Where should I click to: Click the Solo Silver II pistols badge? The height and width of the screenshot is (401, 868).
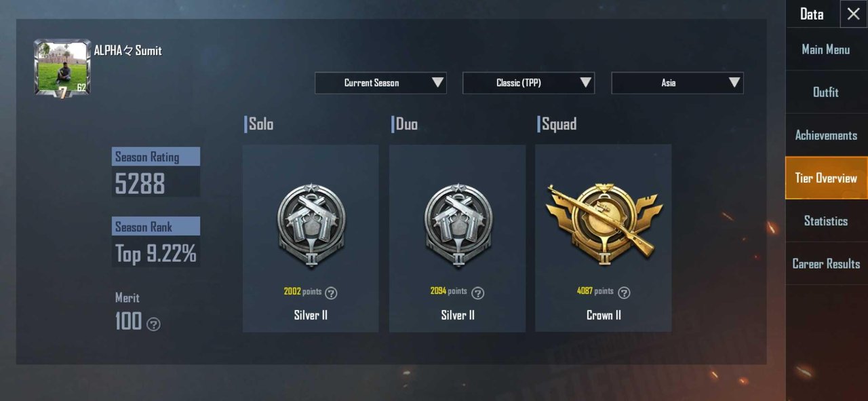(311, 226)
